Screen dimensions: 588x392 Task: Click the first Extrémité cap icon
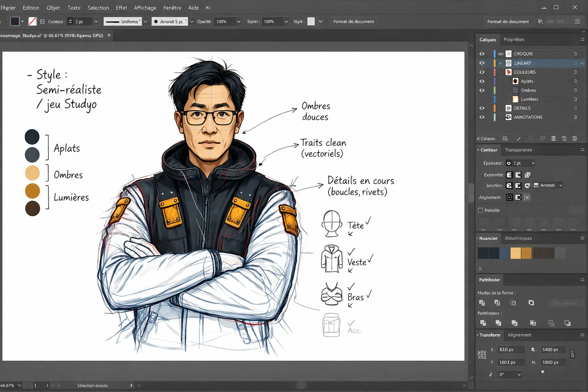coord(509,175)
